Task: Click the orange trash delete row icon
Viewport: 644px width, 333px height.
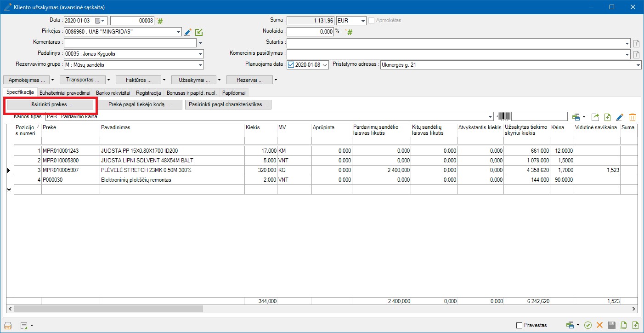Action: coord(632,117)
